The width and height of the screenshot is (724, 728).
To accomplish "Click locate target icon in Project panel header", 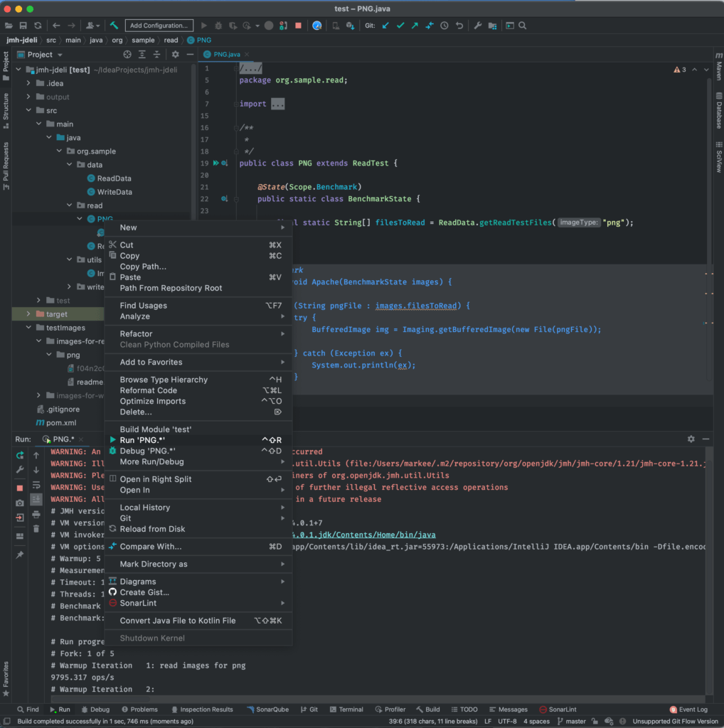I will (x=127, y=55).
